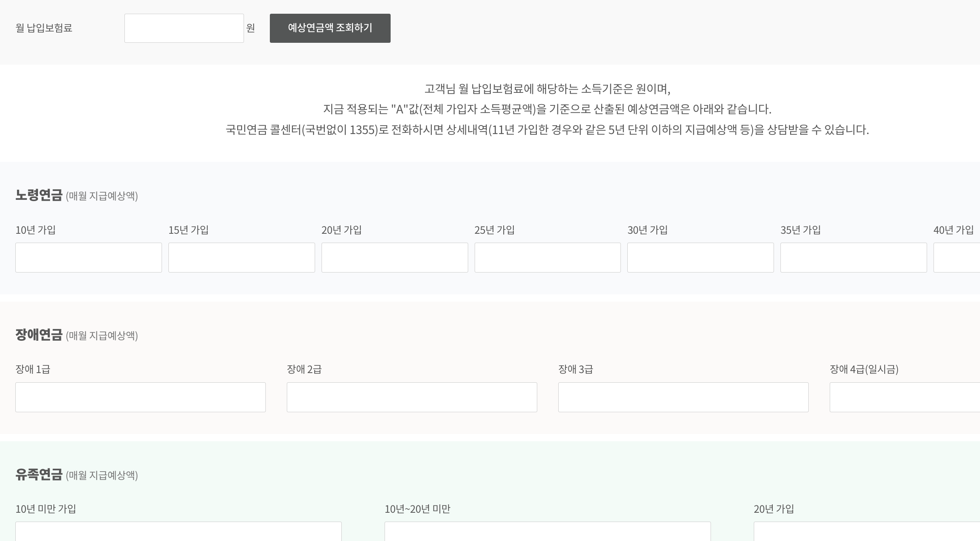Screen dimensions: 980x541
Task: Click the 30년 가입 노령연금 field
Action: (700, 258)
